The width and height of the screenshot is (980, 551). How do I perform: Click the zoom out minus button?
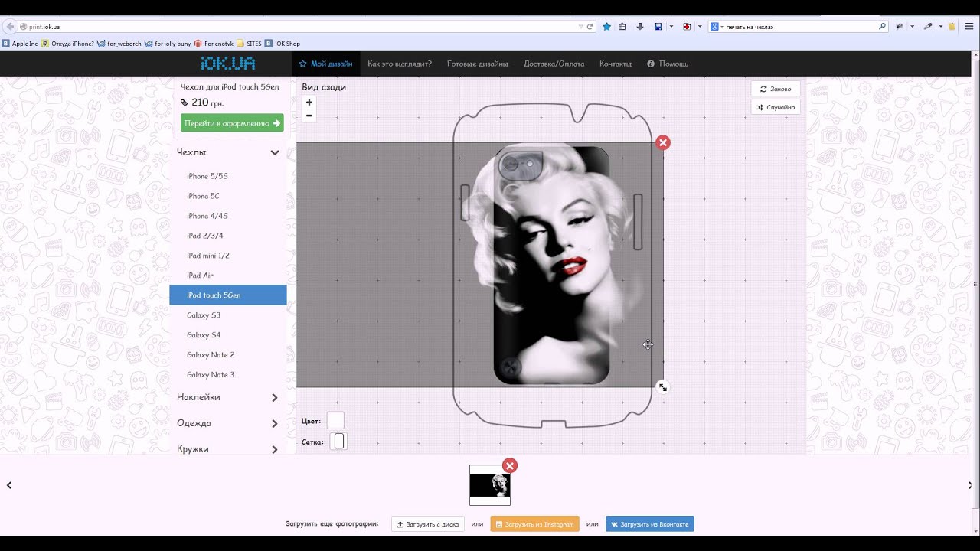click(309, 116)
